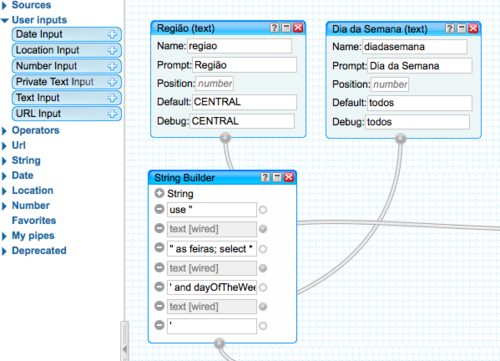Open the Favorites list

(34, 220)
